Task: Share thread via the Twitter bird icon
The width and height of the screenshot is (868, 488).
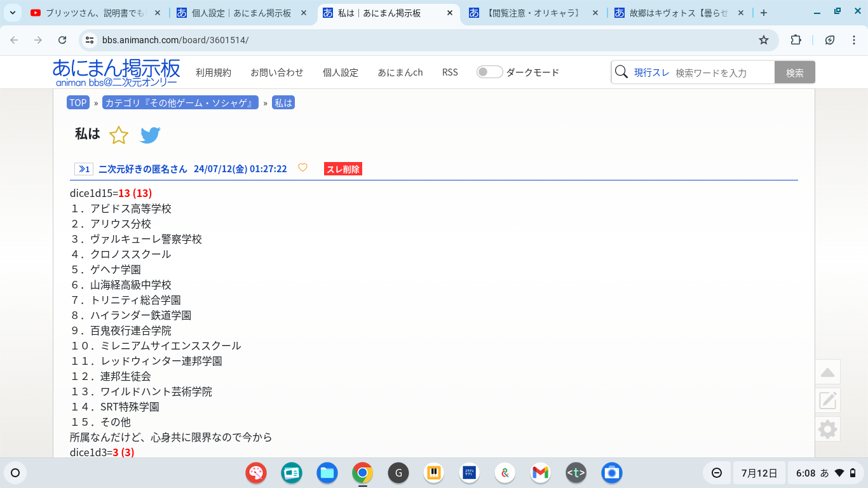Action: click(150, 135)
